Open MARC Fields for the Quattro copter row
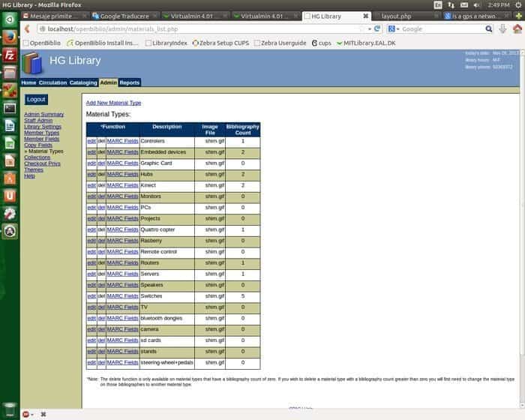Screen dimensions: 525x420 122,229
